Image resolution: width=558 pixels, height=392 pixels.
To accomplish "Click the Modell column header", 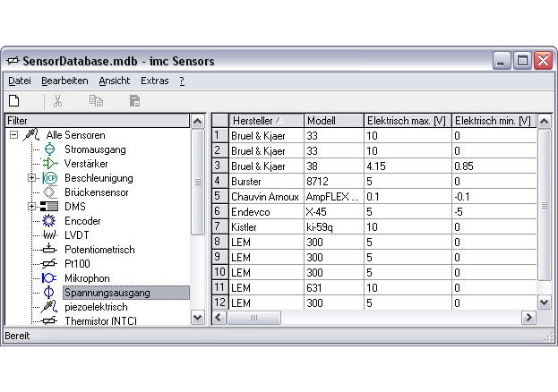I will [334, 121].
